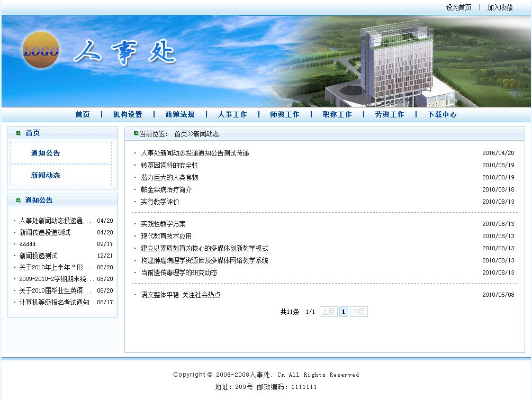Click the 上页 previous page button

tap(328, 312)
